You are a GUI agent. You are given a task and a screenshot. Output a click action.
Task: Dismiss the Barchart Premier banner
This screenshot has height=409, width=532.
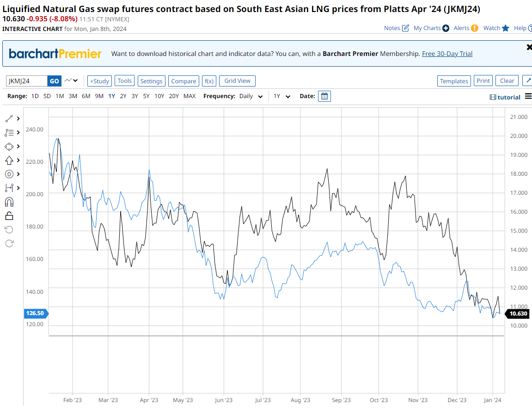coord(529,47)
